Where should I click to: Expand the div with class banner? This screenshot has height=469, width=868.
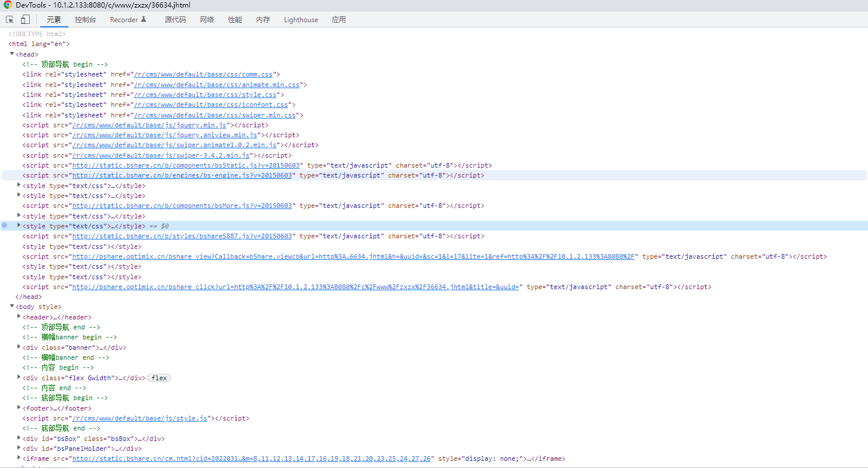19,347
